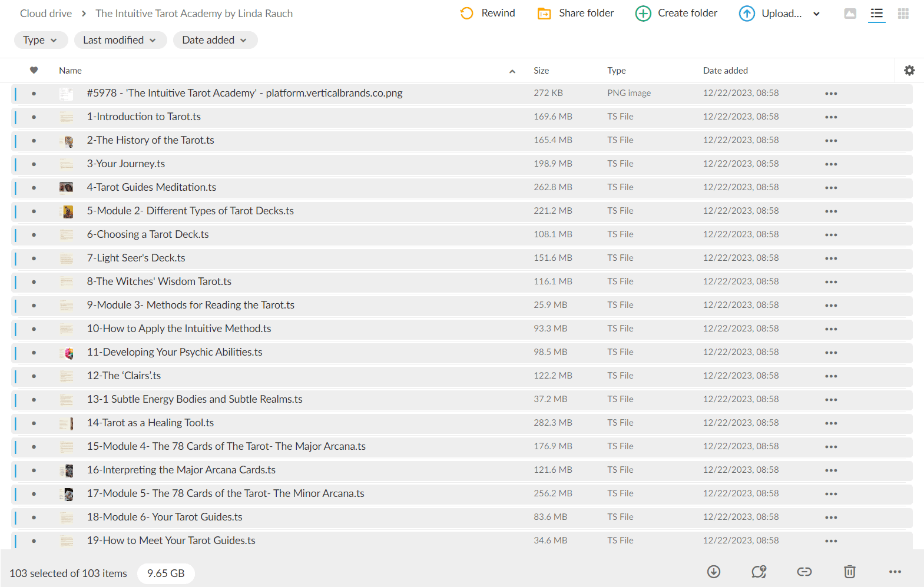
Task: Open the Type filter dropdown
Action: pyautogui.click(x=41, y=40)
